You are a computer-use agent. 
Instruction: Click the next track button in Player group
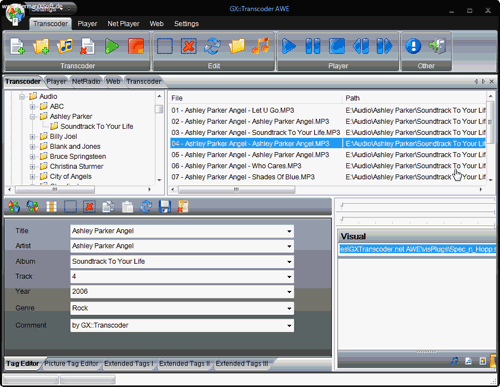384,46
